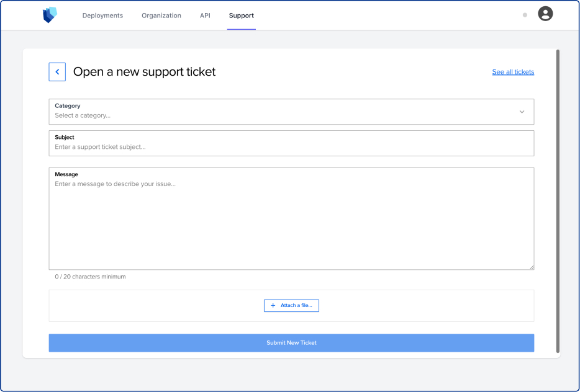This screenshot has width=580, height=392.
Task: Open the Category dropdown
Action: point(291,112)
